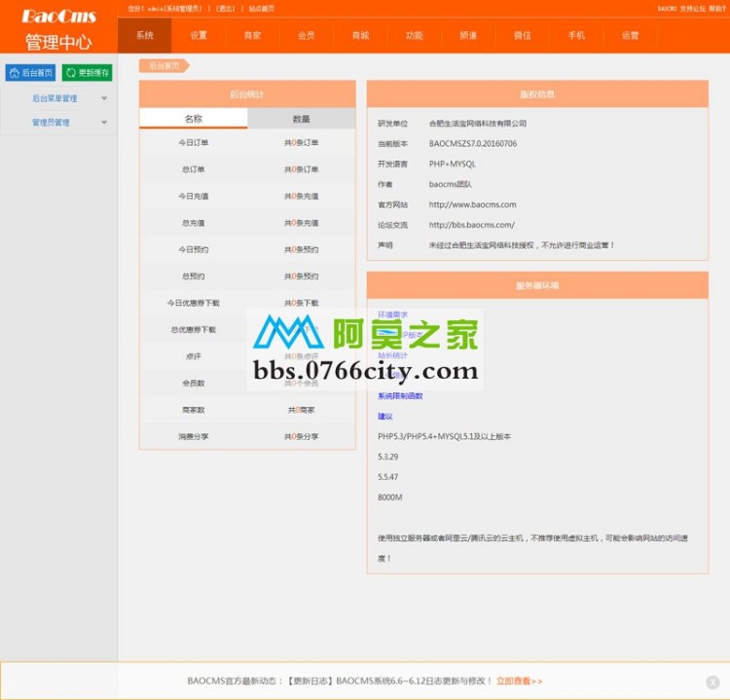The width and height of the screenshot is (730, 700).
Task: Select the 频道 top navigation tab
Action: [468, 35]
